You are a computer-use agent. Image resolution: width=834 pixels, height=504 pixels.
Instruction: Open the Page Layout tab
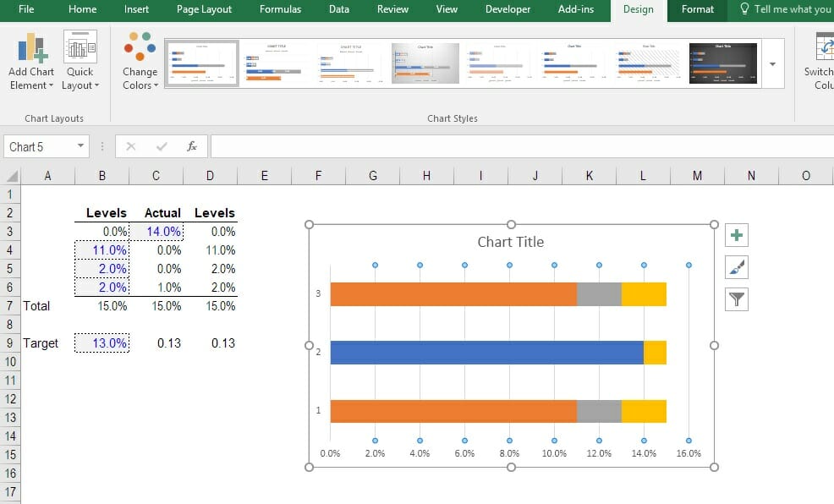pyautogui.click(x=204, y=9)
